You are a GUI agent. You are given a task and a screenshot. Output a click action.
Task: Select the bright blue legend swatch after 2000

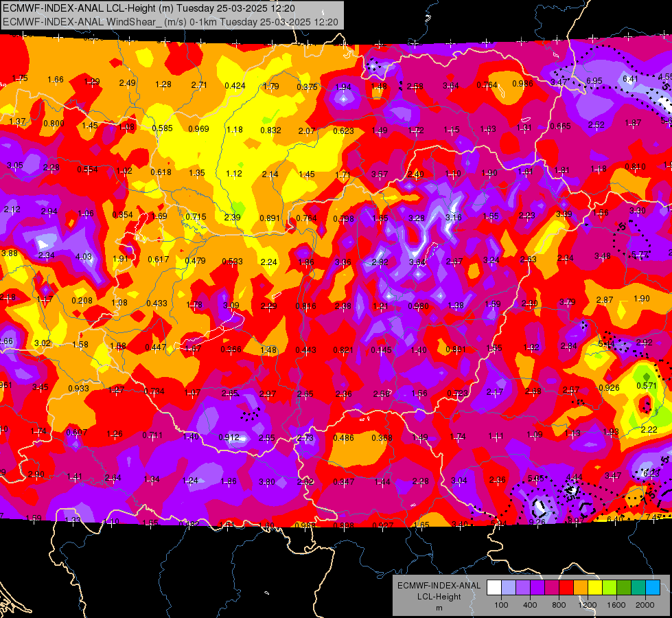tap(653, 588)
